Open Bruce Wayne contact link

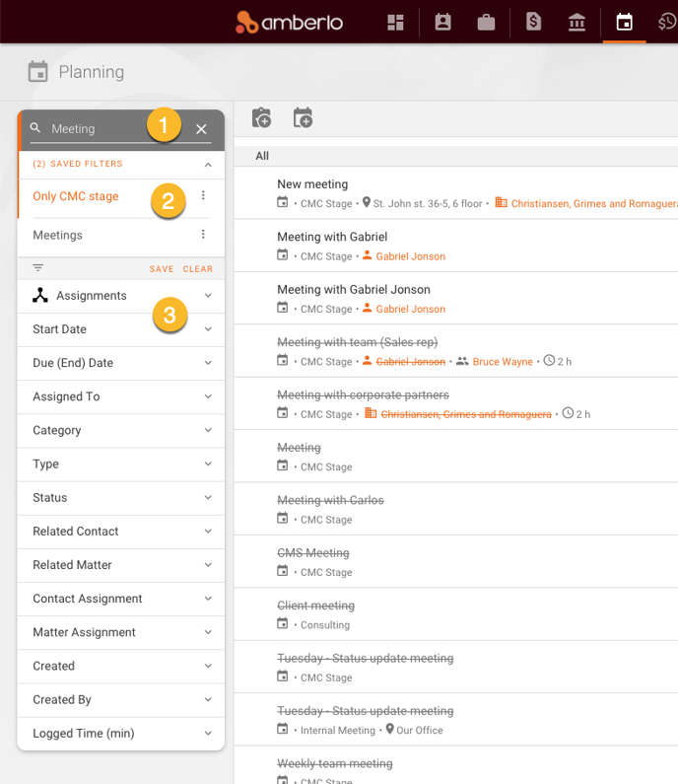coord(503,362)
